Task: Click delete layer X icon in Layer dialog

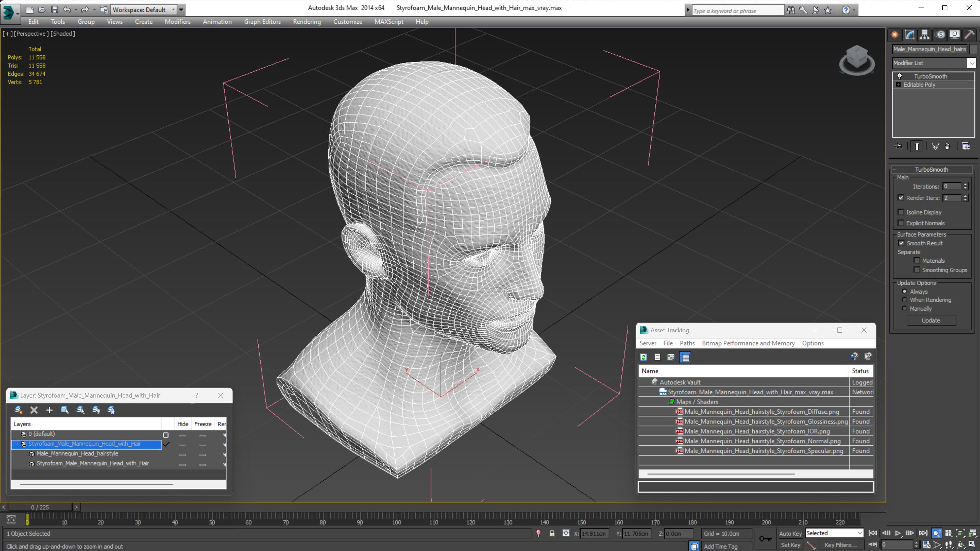Action: (34, 410)
